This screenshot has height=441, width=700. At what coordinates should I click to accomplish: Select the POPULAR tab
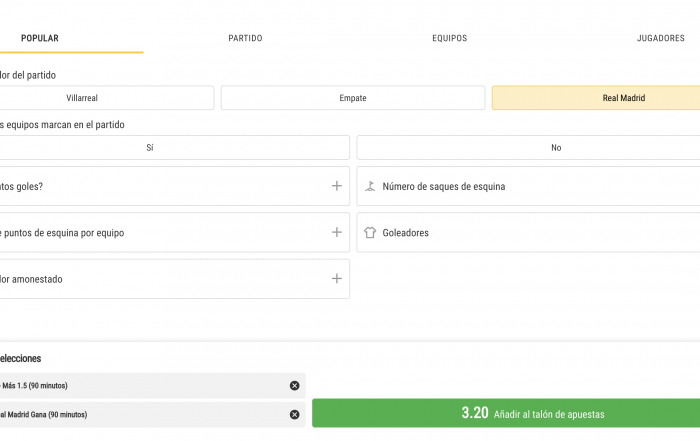[40, 38]
